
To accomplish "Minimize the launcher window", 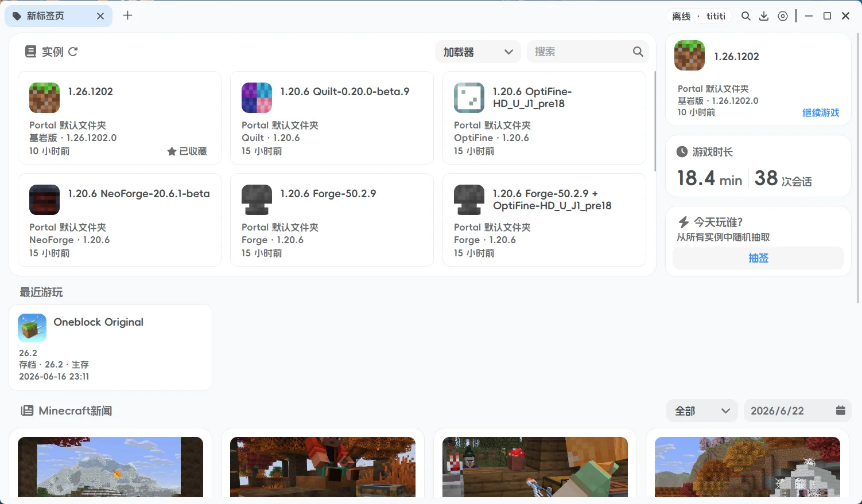I will coord(809,16).
